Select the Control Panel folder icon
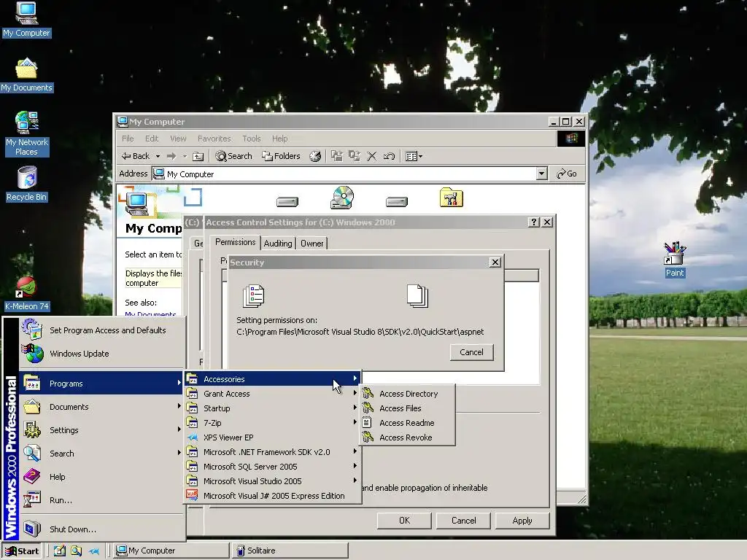 (451, 197)
